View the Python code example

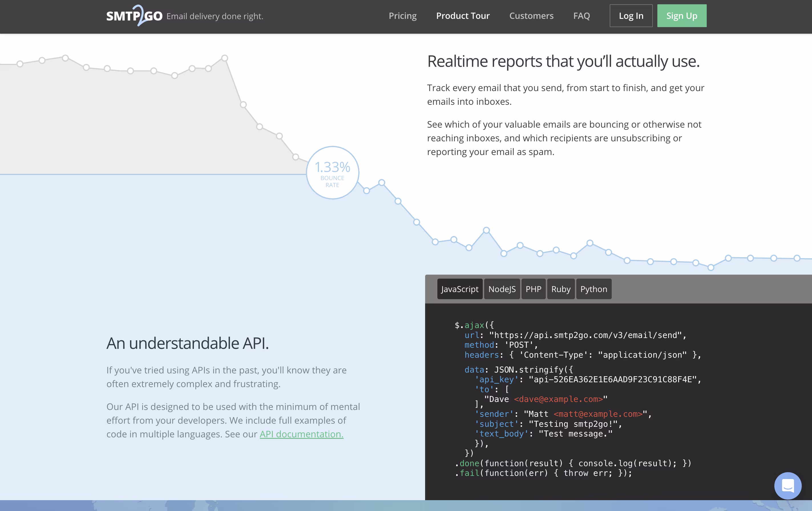[593, 289]
